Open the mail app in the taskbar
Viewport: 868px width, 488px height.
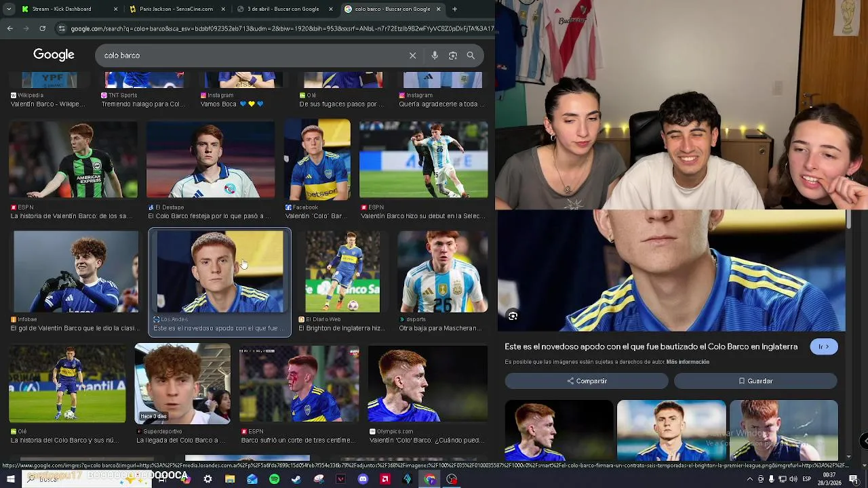coord(252,479)
